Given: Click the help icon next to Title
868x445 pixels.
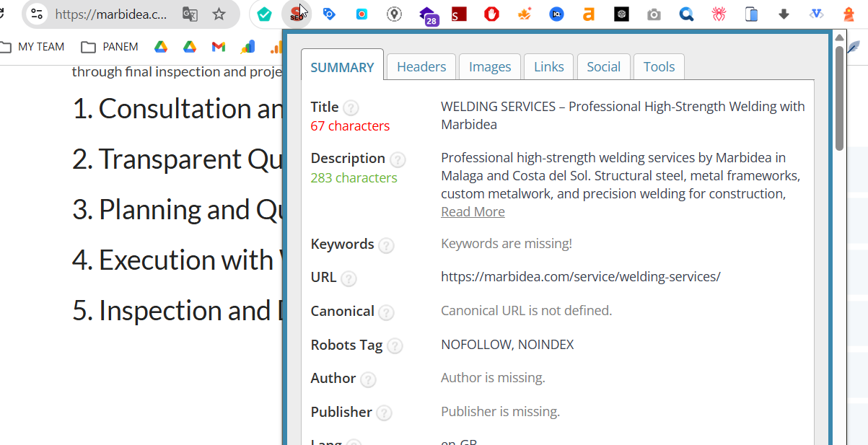Looking at the screenshot, I should (351, 107).
